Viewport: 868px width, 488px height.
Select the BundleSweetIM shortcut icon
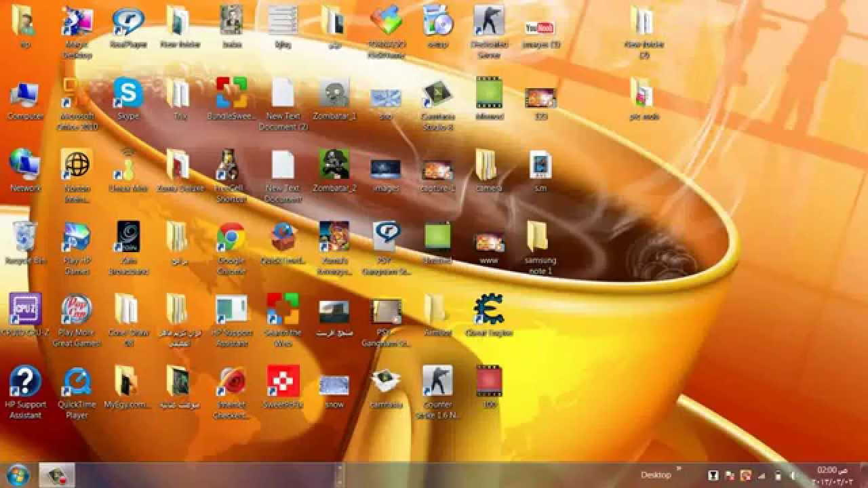[x=231, y=99]
